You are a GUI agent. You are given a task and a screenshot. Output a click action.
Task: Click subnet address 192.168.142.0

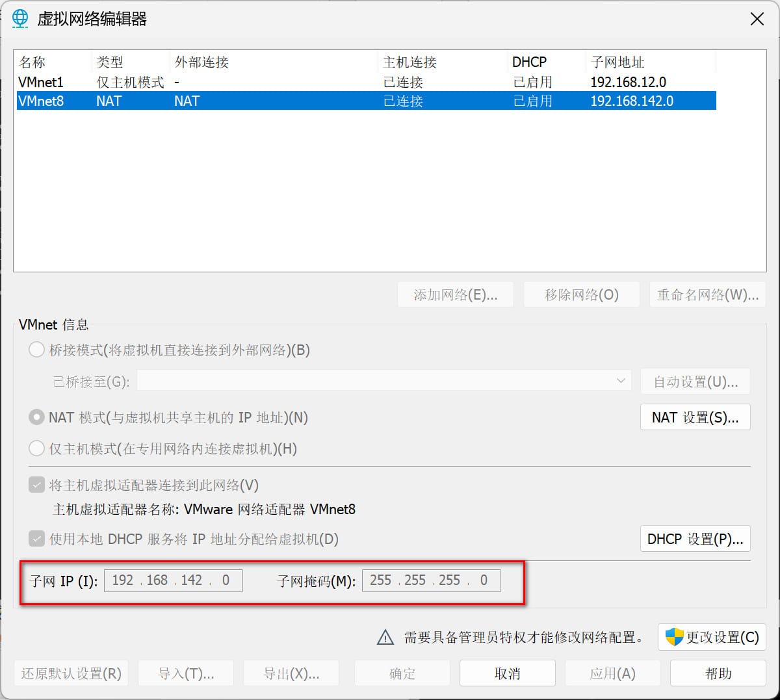[632, 101]
